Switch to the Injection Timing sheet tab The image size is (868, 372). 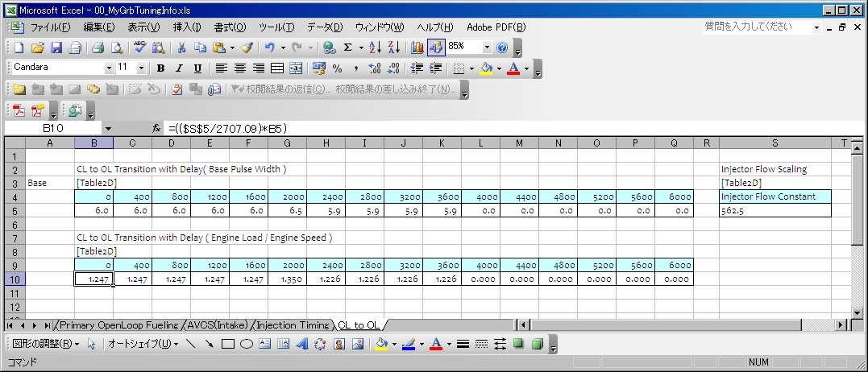(293, 325)
